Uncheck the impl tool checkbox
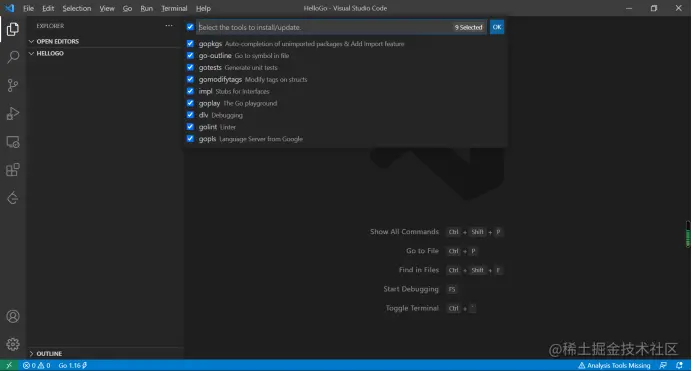This screenshot has height=371, width=692. pyautogui.click(x=190, y=91)
